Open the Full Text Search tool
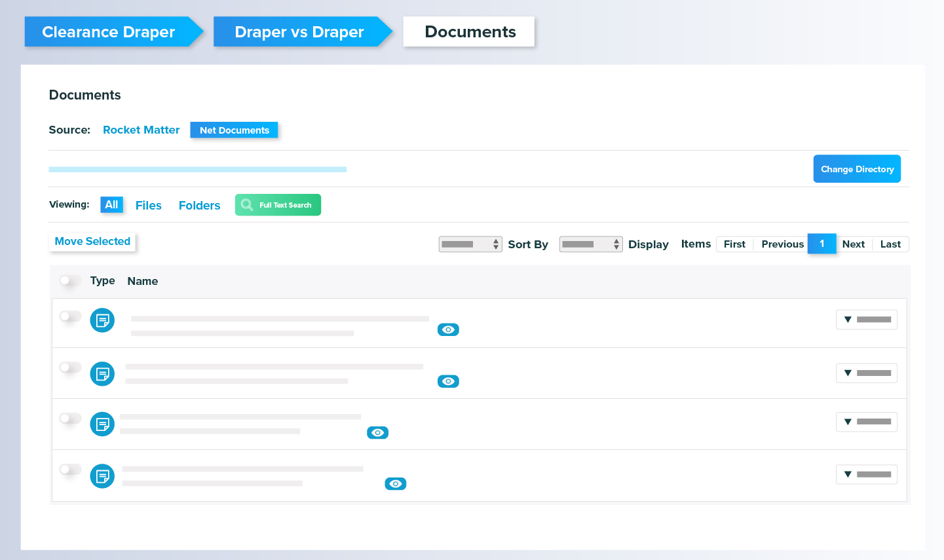 click(278, 204)
